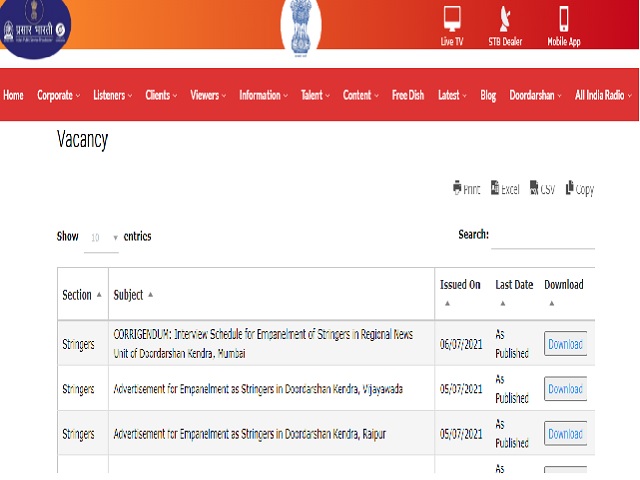The image size is (640, 480).
Task: Click the 06/07/2021 issued date
Action: 461,344
